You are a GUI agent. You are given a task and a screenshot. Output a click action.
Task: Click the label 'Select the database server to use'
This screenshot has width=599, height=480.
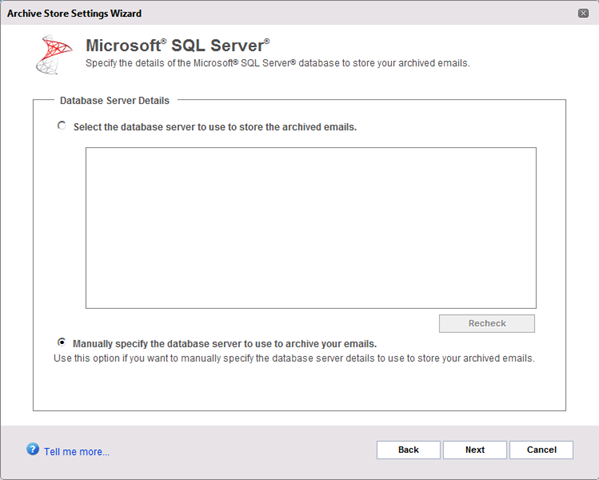pos(215,127)
